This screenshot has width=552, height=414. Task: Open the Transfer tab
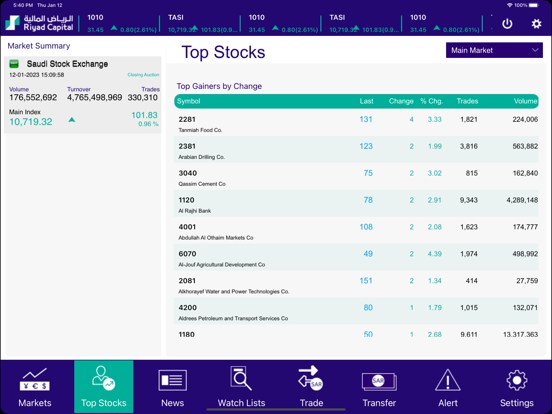tap(379, 387)
